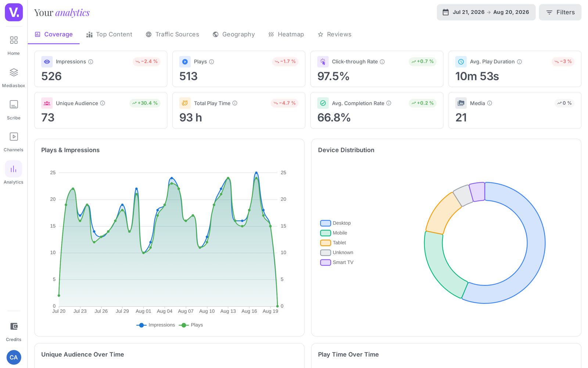
Task: Switch to the Top Content tab
Action: [109, 34]
